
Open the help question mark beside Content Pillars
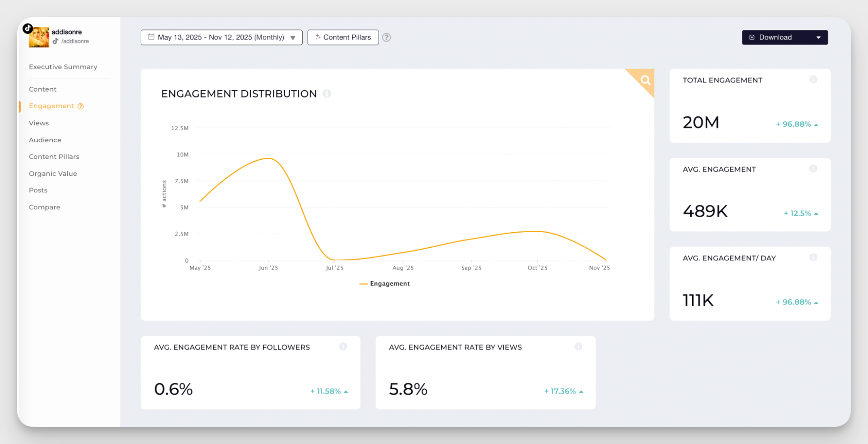pyautogui.click(x=386, y=37)
